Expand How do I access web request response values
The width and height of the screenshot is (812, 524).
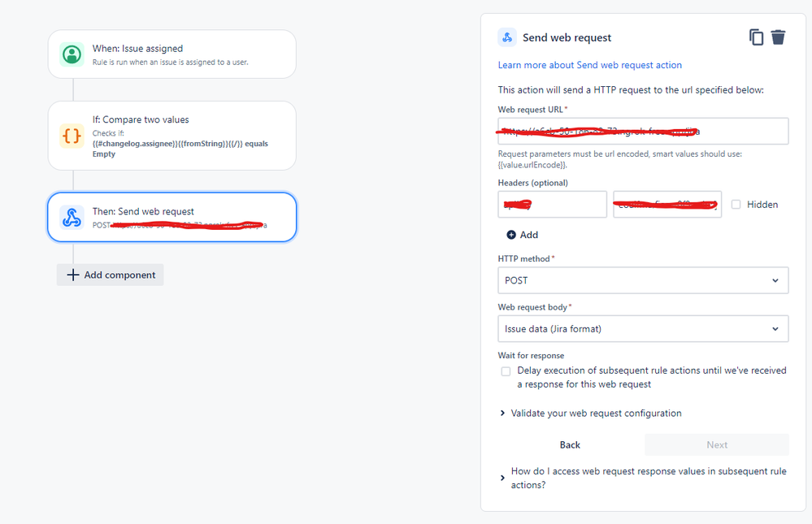click(643, 478)
